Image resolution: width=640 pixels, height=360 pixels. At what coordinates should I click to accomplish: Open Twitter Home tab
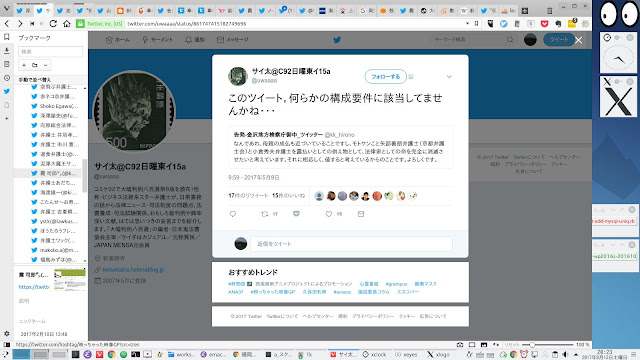pyautogui.click(x=117, y=40)
